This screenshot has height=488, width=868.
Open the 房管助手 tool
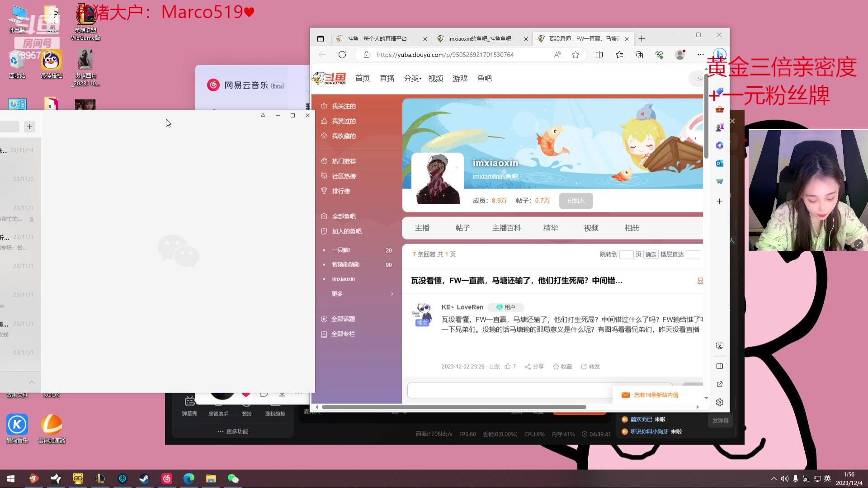tap(218, 413)
